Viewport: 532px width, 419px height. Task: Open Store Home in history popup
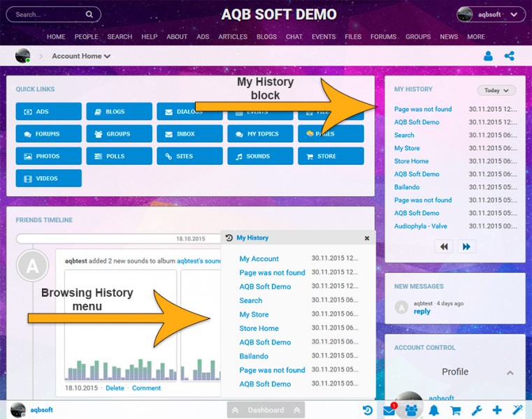click(259, 328)
